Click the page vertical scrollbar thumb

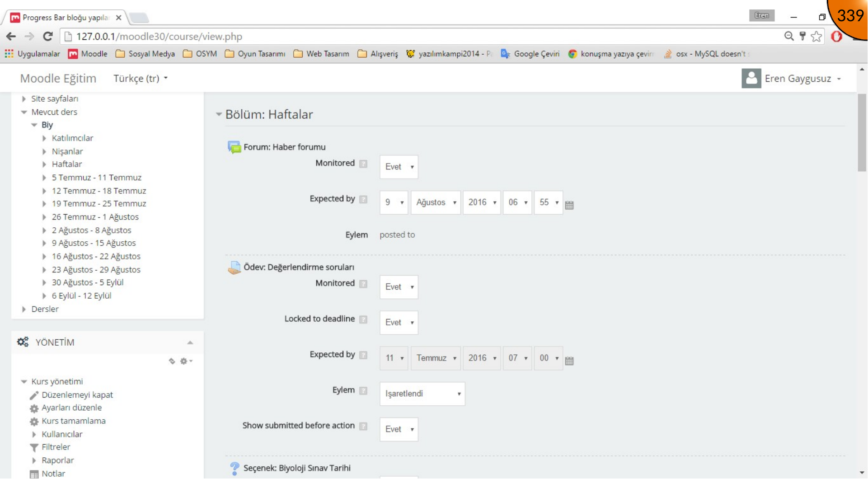click(x=862, y=132)
